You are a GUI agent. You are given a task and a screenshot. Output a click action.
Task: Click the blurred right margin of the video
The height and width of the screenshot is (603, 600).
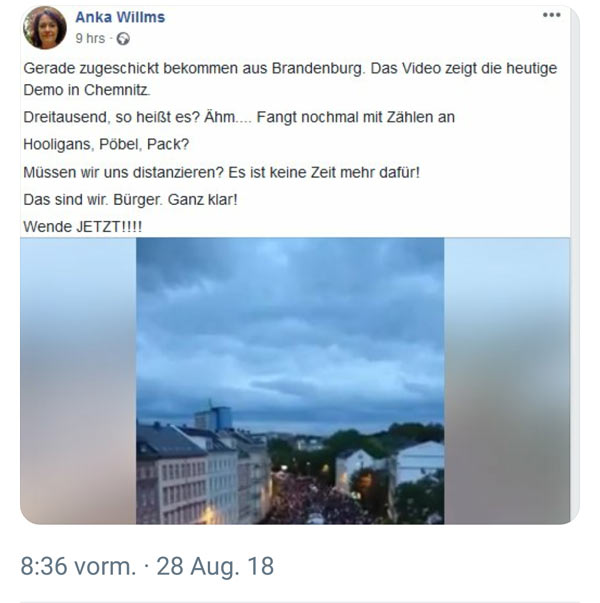[x=507, y=381]
